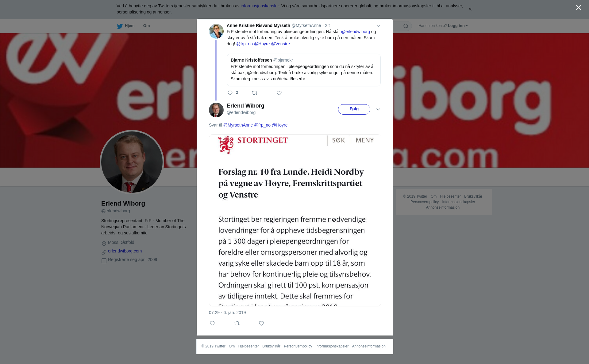Close the tweet overlay

(579, 8)
